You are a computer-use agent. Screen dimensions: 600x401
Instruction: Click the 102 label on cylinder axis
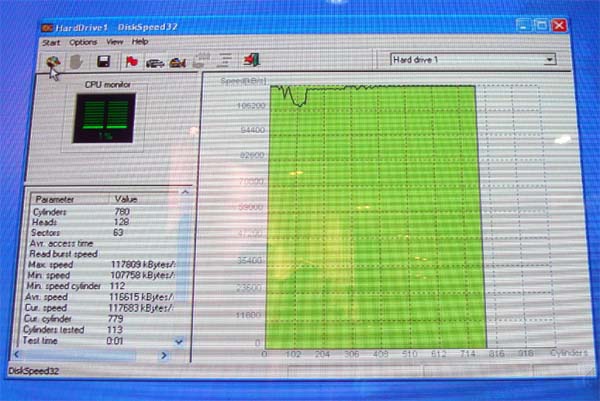[293, 354]
